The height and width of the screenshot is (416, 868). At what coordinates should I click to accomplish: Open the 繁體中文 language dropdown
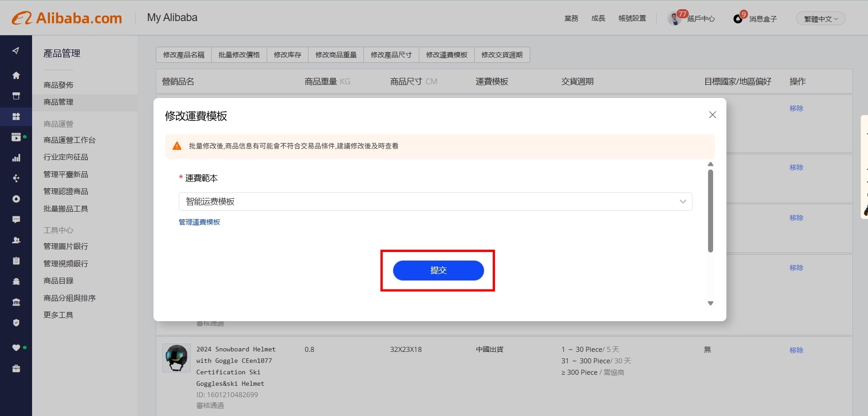pyautogui.click(x=821, y=19)
